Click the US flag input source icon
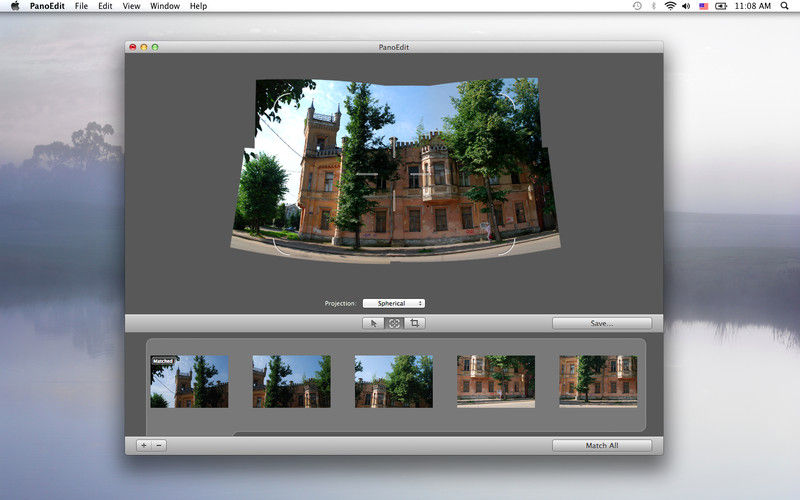 [704, 6]
